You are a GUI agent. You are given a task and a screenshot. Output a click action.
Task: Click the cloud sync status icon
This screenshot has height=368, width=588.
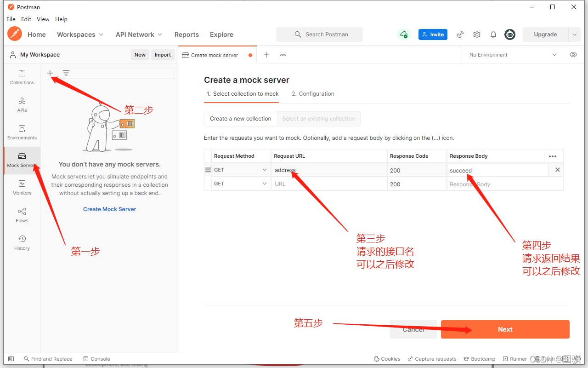(x=403, y=34)
